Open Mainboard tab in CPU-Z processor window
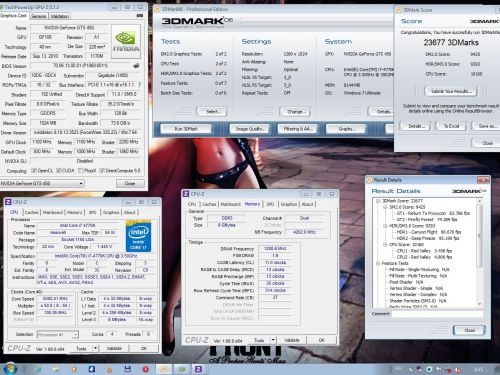Viewport: 500px width, 375px height. (53, 212)
